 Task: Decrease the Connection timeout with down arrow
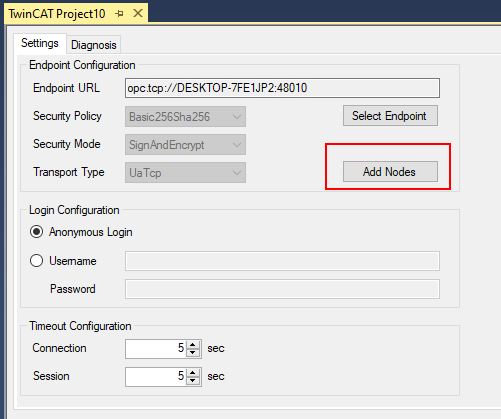point(193,353)
